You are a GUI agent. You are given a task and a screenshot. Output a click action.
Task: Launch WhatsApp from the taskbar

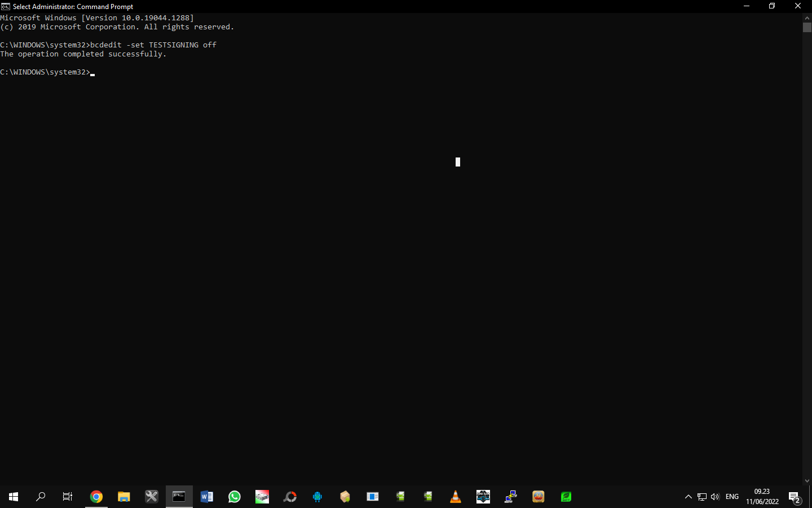click(x=235, y=497)
